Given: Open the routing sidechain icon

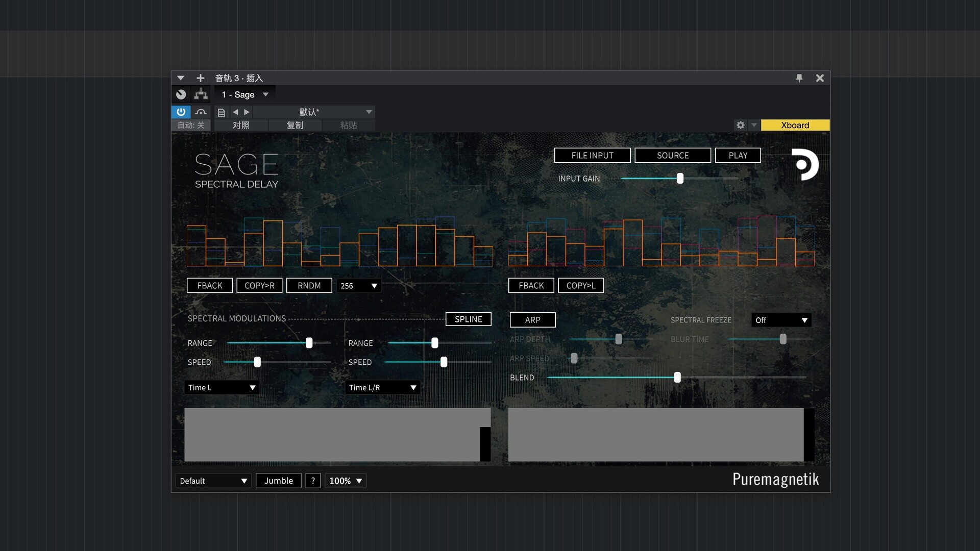Looking at the screenshot, I should pos(201,94).
